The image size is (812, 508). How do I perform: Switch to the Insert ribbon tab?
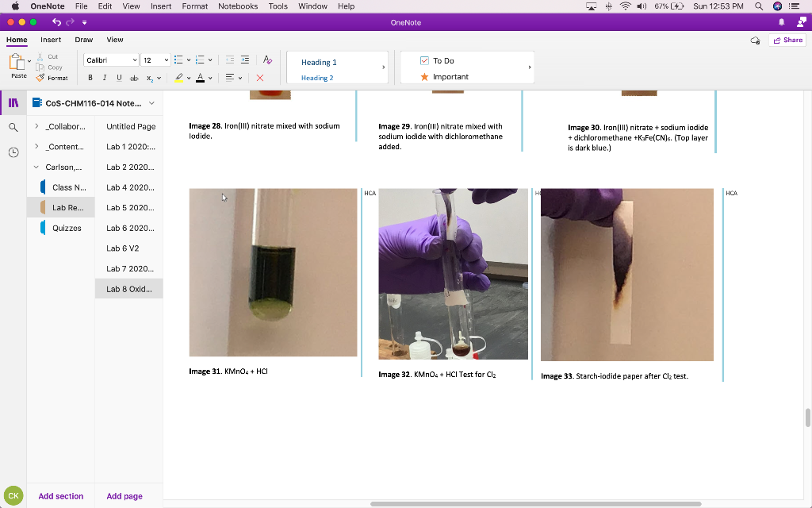click(x=51, y=40)
